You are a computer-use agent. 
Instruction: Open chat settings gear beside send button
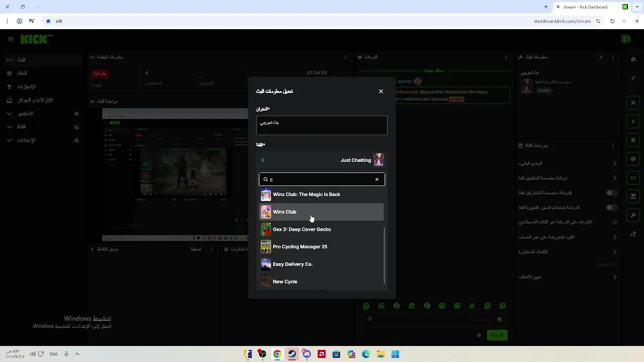click(478, 335)
